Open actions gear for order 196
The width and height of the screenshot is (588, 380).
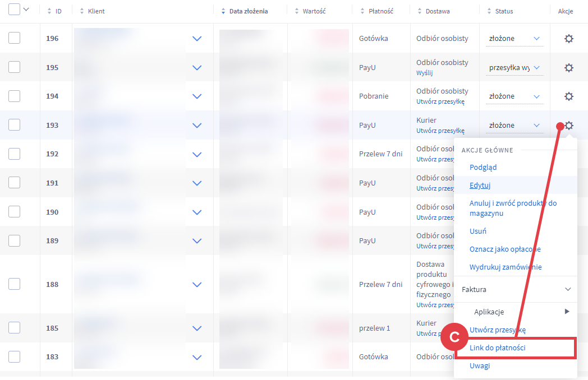[568, 38]
